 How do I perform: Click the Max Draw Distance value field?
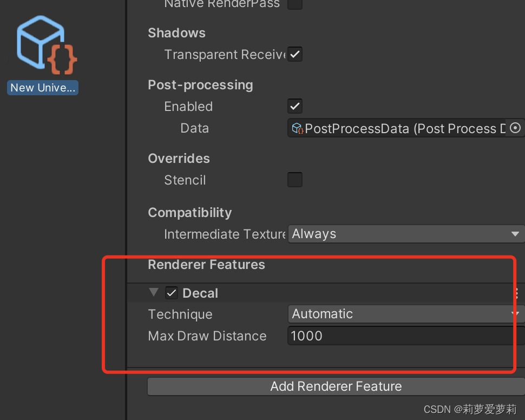(406, 336)
